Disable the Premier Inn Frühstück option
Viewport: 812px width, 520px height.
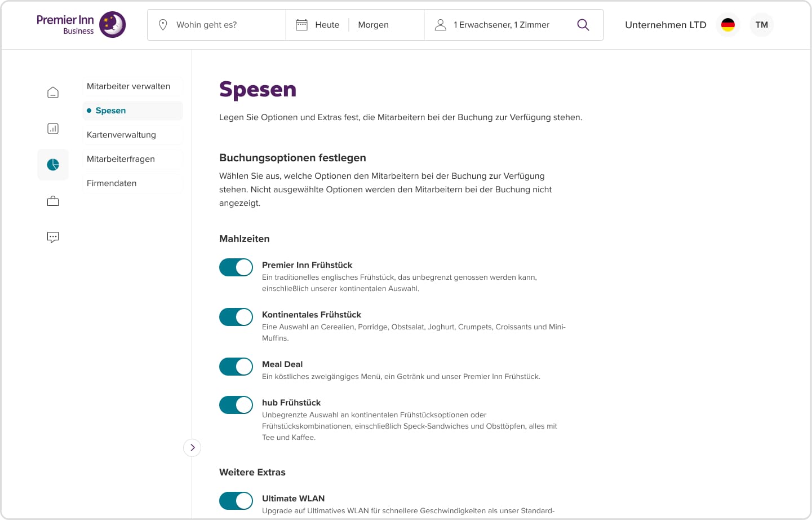(236, 267)
